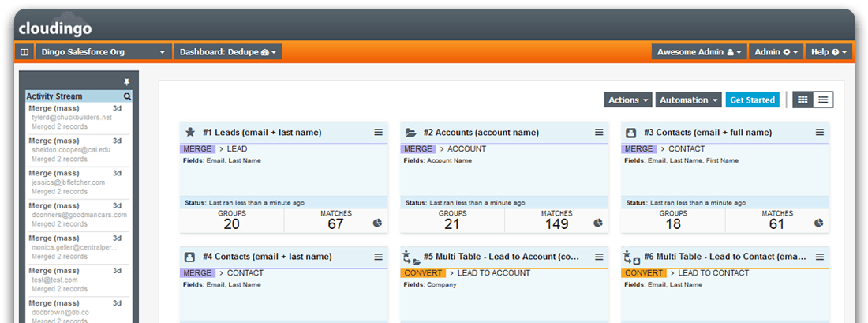This screenshot has height=323, width=868.
Task: Open the Help menu
Action: [829, 52]
